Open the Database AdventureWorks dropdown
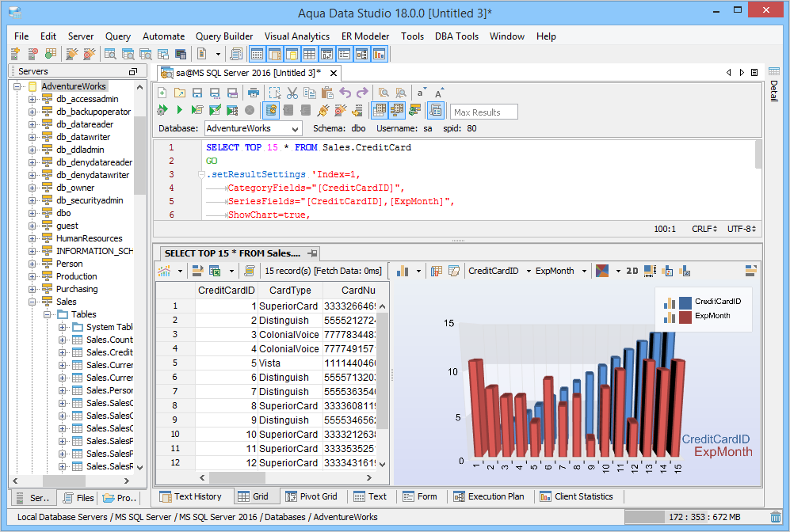The width and height of the screenshot is (790, 532). tap(295, 128)
